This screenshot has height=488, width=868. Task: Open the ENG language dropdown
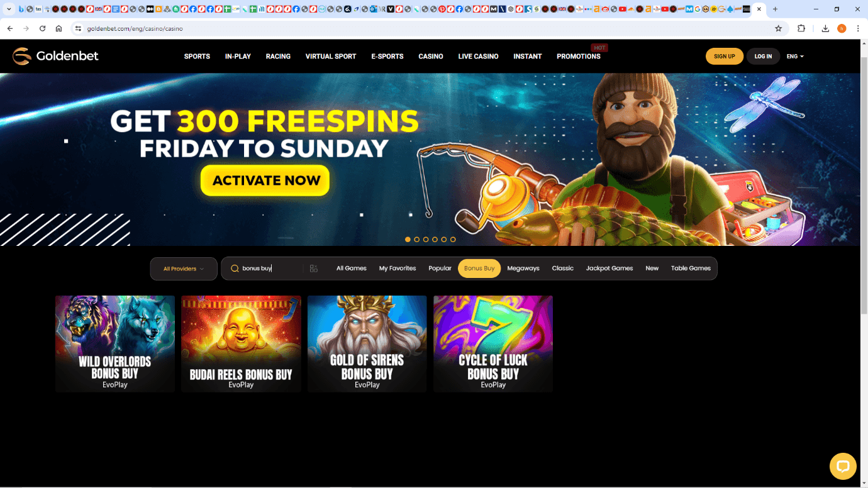795,56
